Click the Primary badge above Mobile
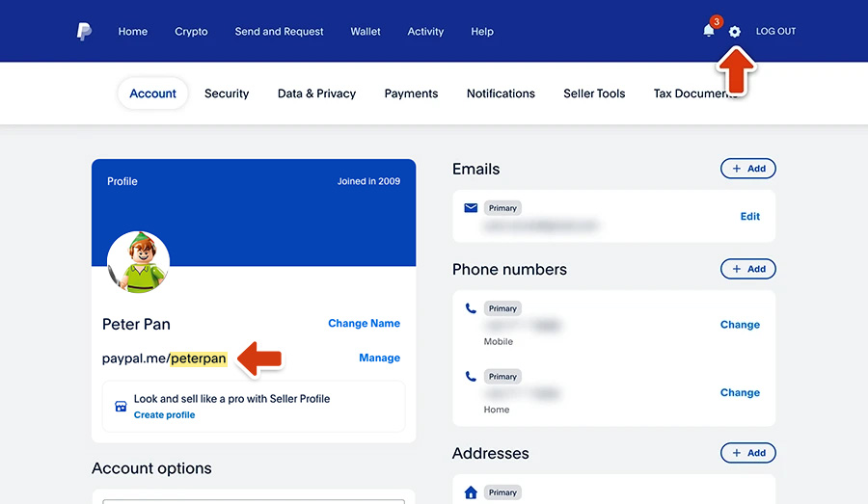 pos(502,308)
